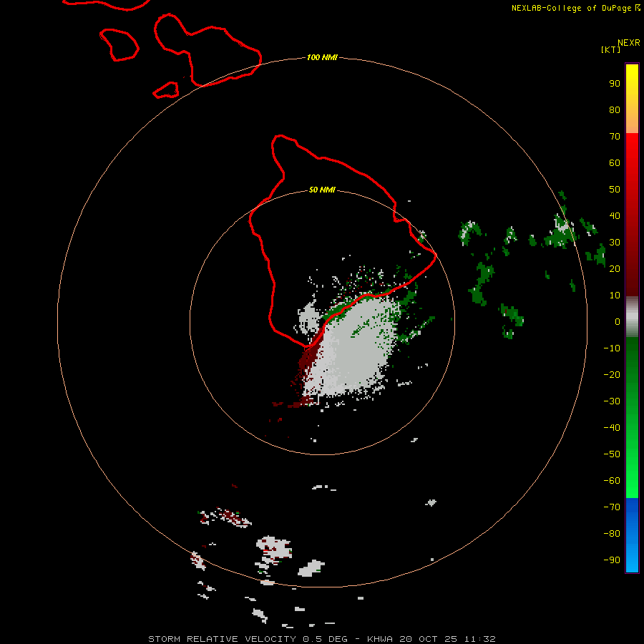Select the 70 knot scale value
644x644 pixels.
615,137
